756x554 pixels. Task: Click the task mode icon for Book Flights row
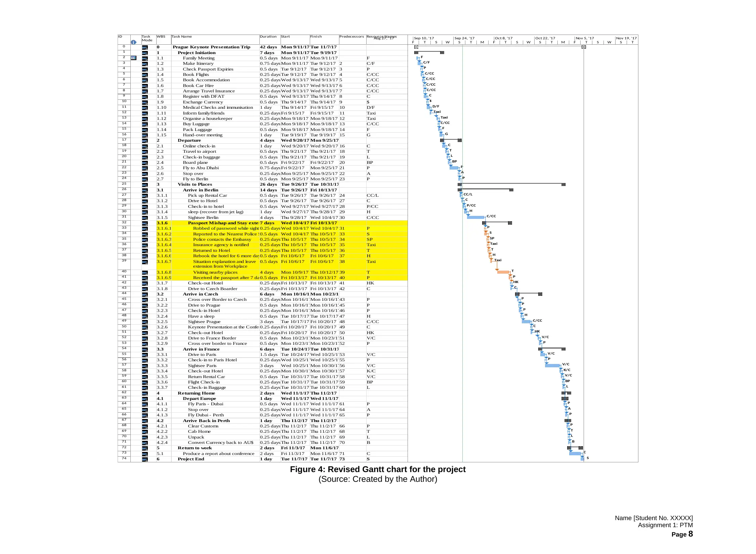tap(145, 75)
